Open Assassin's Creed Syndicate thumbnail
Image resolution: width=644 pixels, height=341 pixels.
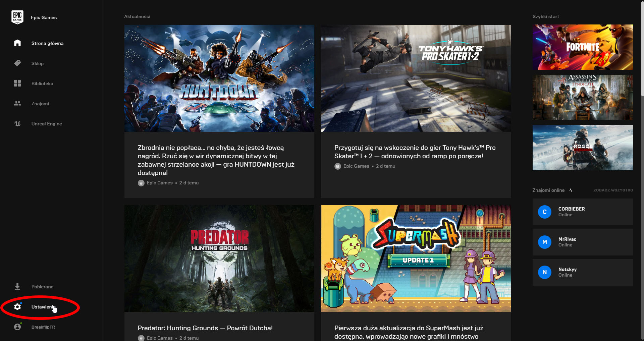pos(583,97)
